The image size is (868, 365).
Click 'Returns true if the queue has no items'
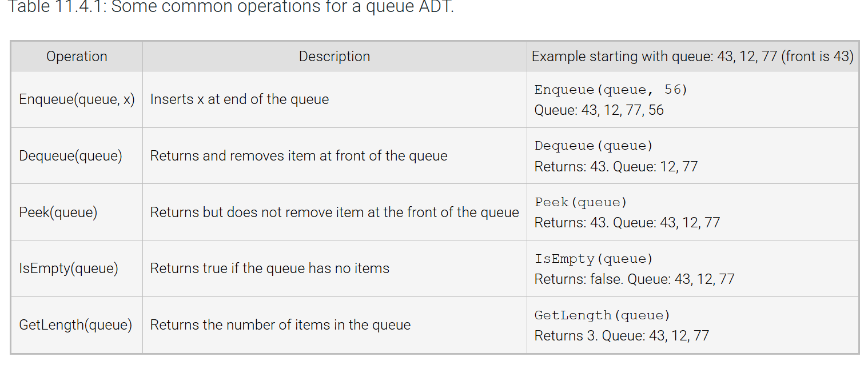[269, 268]
